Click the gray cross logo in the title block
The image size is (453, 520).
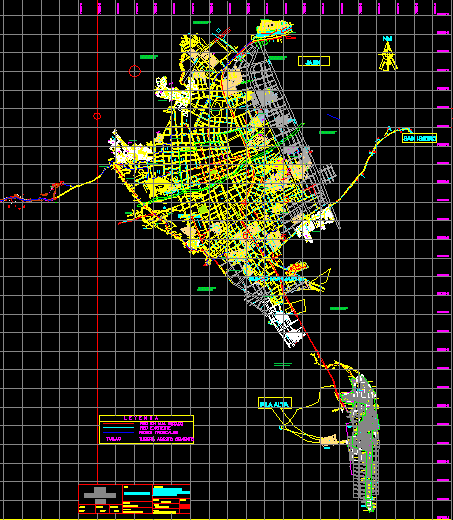[x=100, y=495]
